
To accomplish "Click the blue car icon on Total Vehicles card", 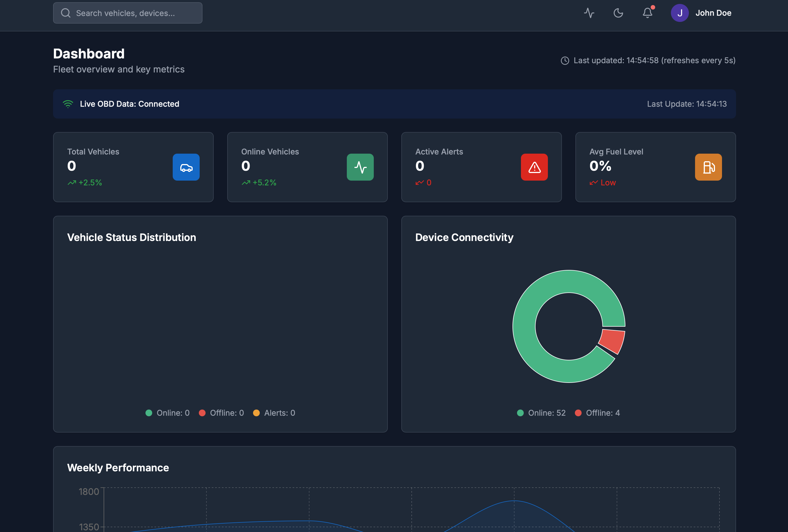I will pyautogui.click(x=186, y=167).
